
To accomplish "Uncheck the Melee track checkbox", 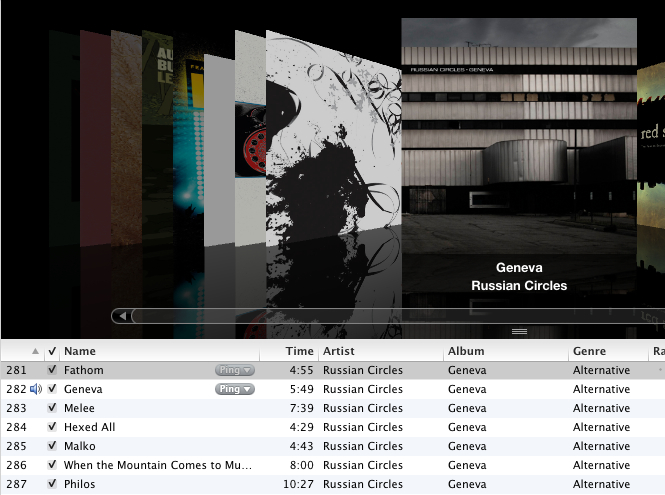I will (x=52, y=408).
